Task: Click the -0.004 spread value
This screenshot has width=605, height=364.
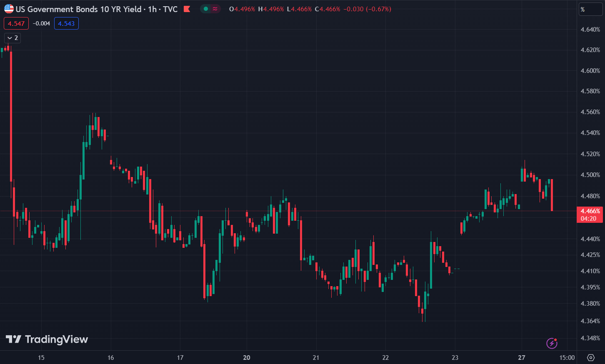Action: [x=41, y=23]
